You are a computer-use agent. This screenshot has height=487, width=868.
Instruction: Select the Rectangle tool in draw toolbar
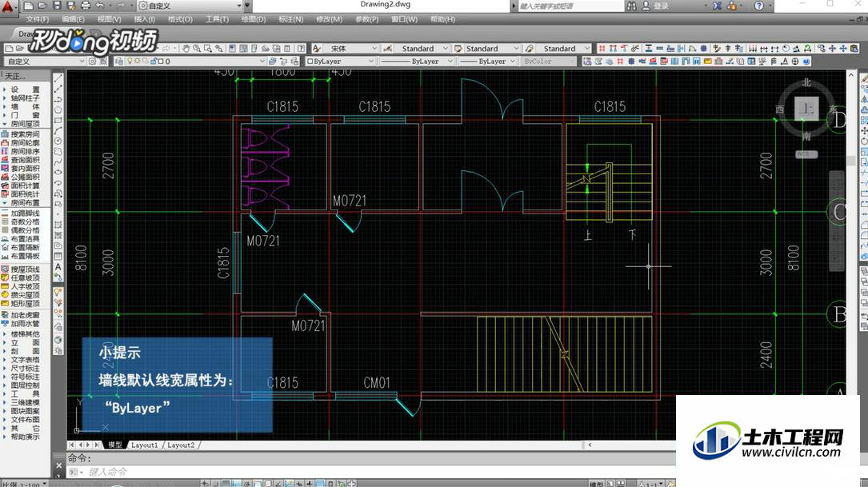tap(58, 120)
